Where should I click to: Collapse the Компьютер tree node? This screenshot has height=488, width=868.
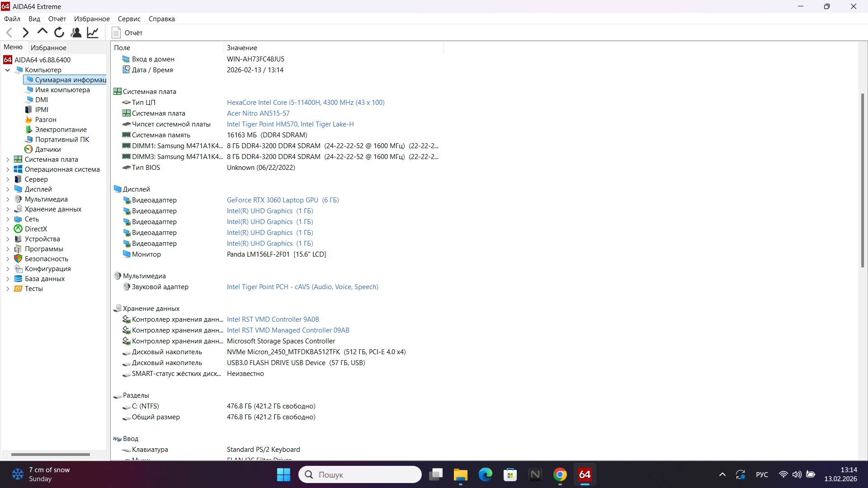coord(8,70)
